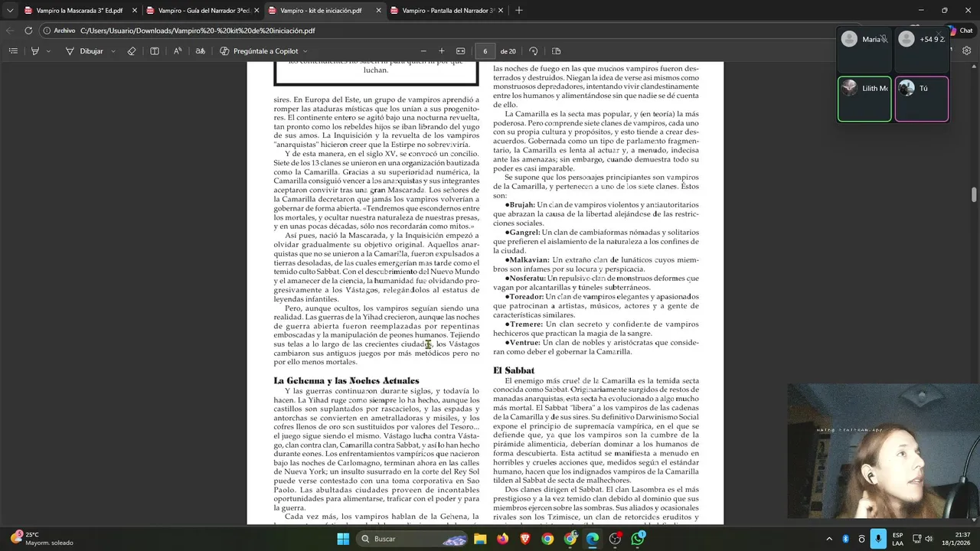980x551 pixels.
Task: Rotate the PDF page
Action: pos(534,51)
